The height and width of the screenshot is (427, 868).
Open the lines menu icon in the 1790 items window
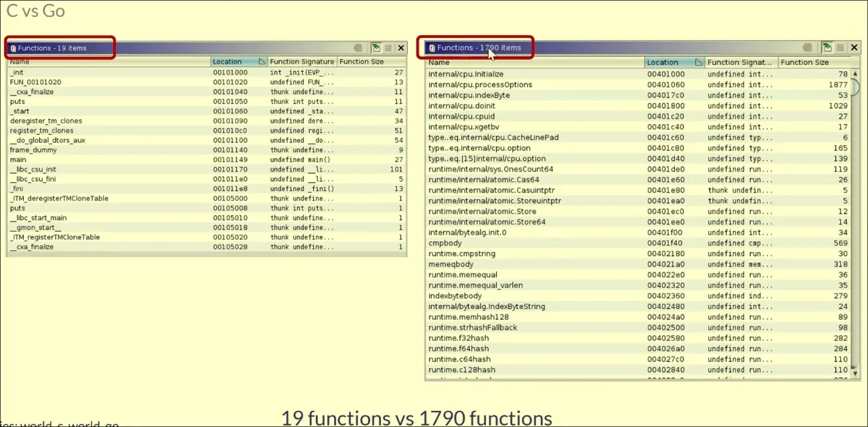[x=840, y=47]
